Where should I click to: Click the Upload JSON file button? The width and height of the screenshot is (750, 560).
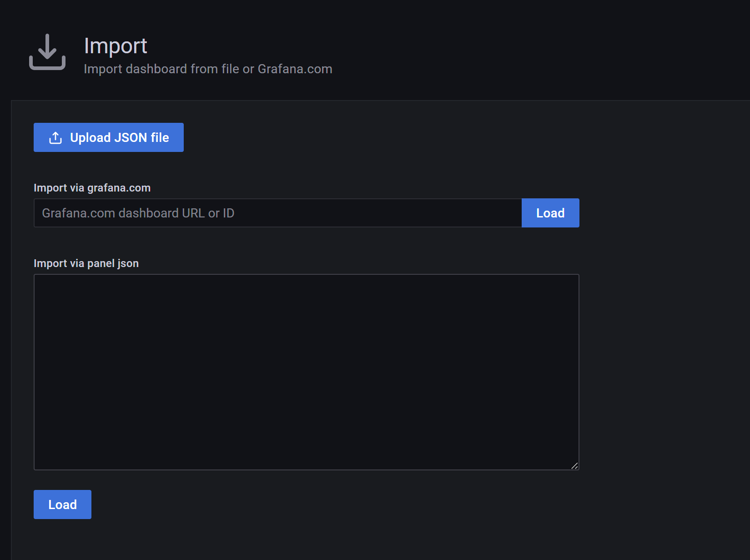tap(109, 137)
